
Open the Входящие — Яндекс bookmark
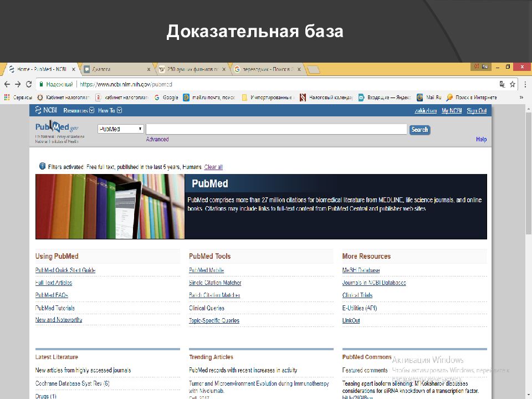385,98
